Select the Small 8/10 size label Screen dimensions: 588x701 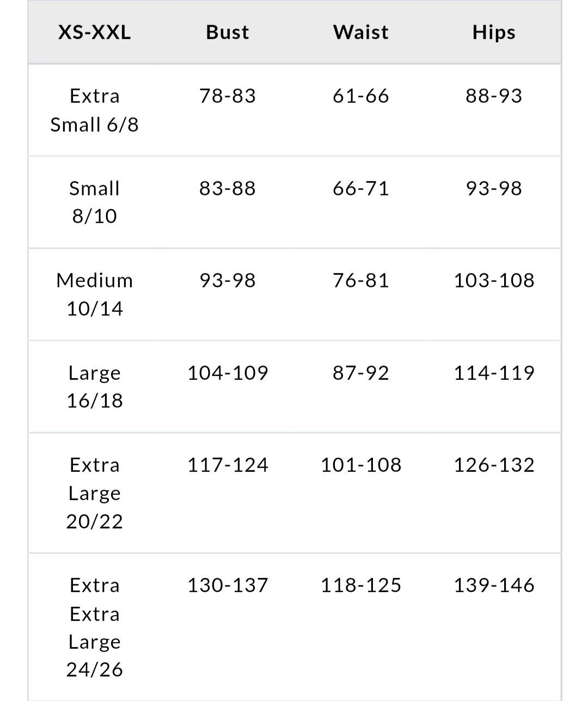pos(94,202)
